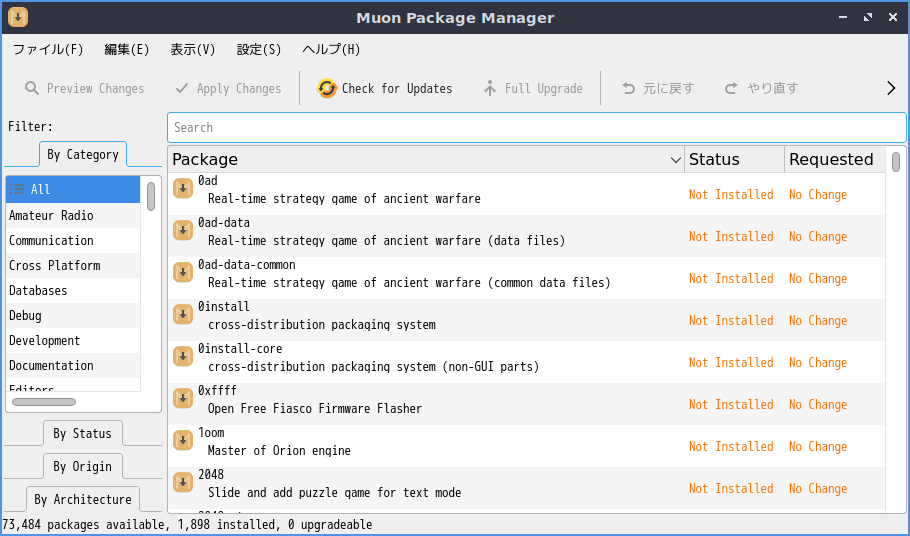Click the Check for Updates refresh icon

pos(327,88)
